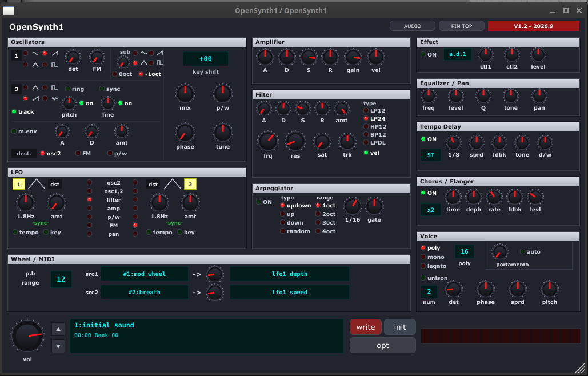
Task: Open the Tempo Delay ST mode selector
Action: click(430, 155)
